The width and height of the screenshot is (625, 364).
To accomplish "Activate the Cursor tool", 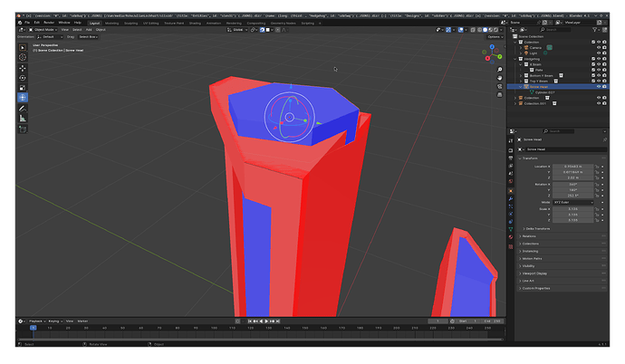I will (23, 57).
